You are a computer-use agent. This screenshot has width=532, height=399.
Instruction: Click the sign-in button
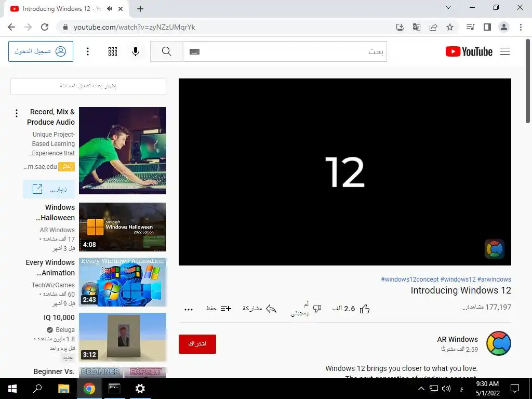tap(41, 51)
